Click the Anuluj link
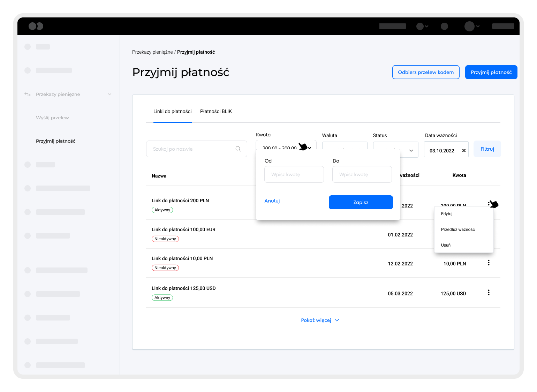537x392 pixels. 272,201
